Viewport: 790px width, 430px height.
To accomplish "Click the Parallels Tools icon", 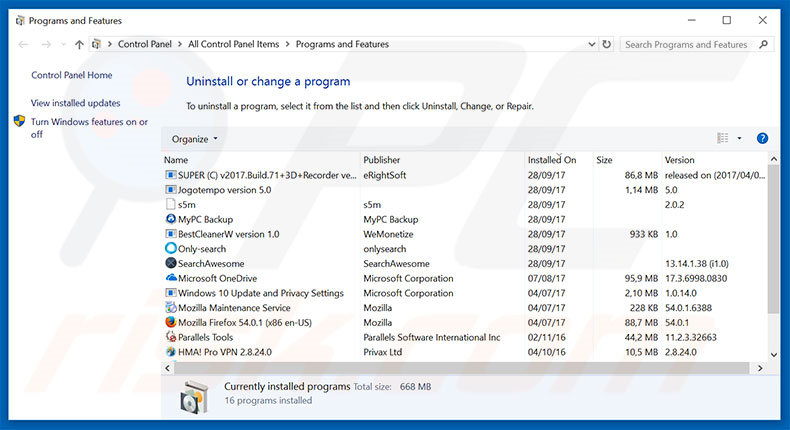I will coord(171,337).
